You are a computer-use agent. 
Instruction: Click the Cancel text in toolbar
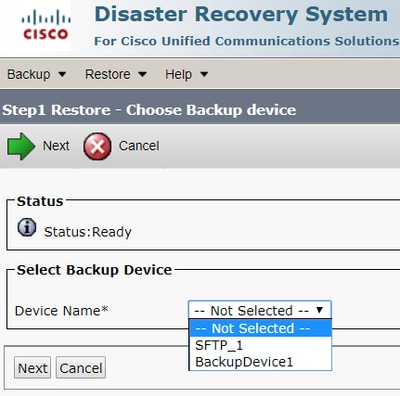(x=139, y=146)
